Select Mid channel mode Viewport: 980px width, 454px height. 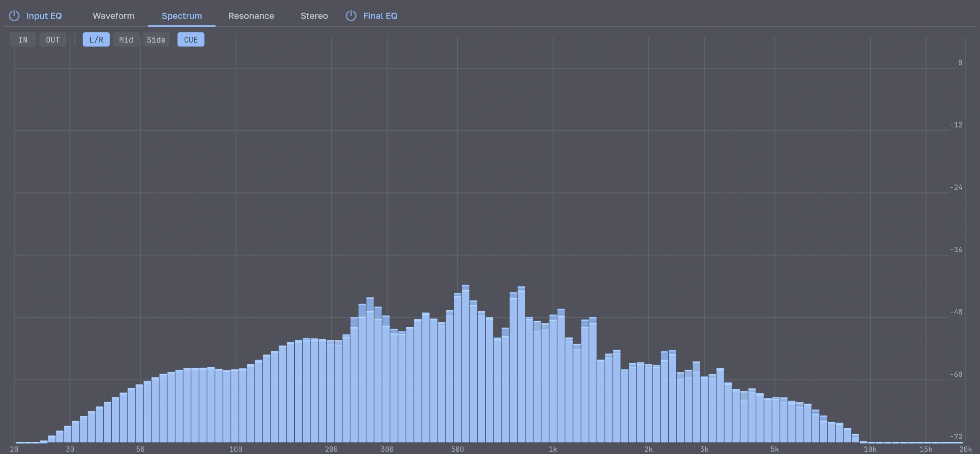pos(126,39)
